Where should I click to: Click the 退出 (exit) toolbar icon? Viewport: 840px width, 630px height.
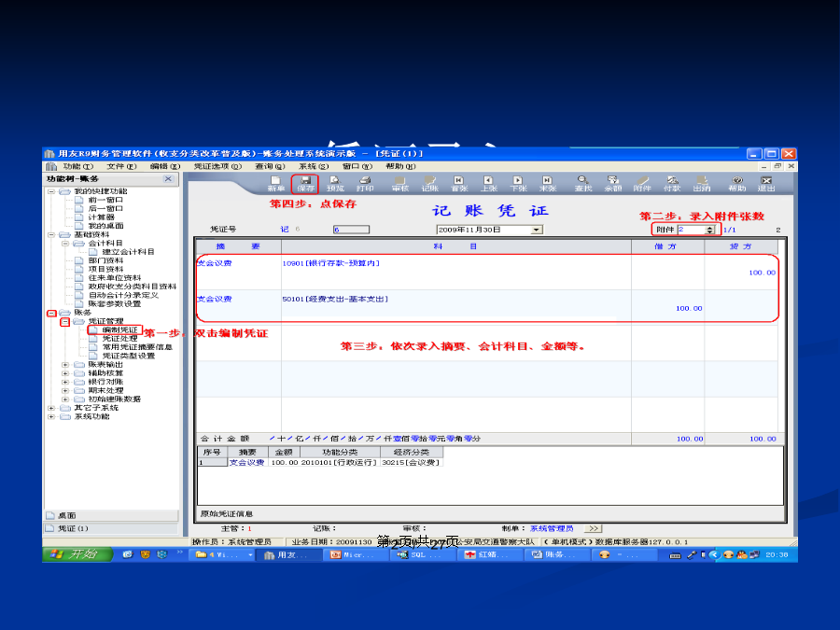coord(766,184)
